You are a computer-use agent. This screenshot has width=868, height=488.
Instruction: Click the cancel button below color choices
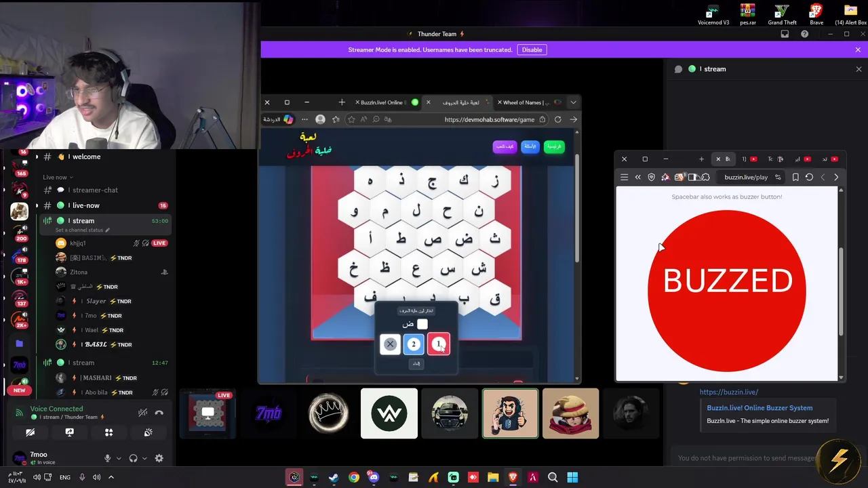pos(416,364)
